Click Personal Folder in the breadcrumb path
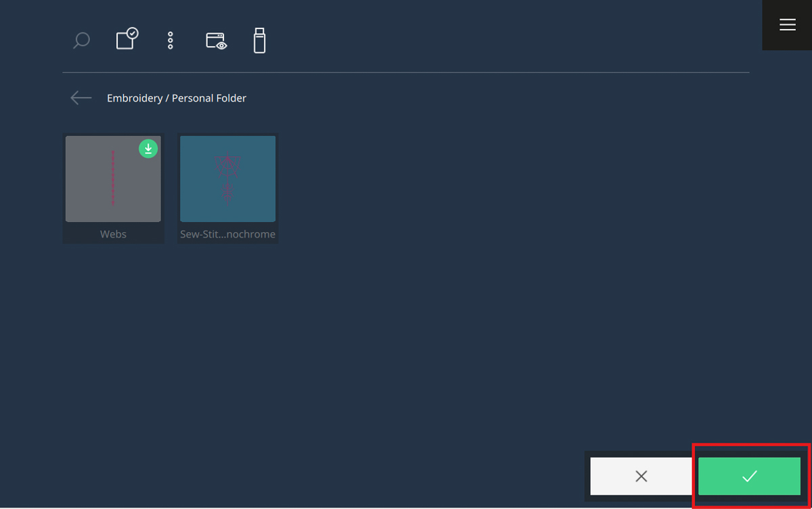This screenshot has height=509, width=812. pyautogui.click(x=209, y=98)
